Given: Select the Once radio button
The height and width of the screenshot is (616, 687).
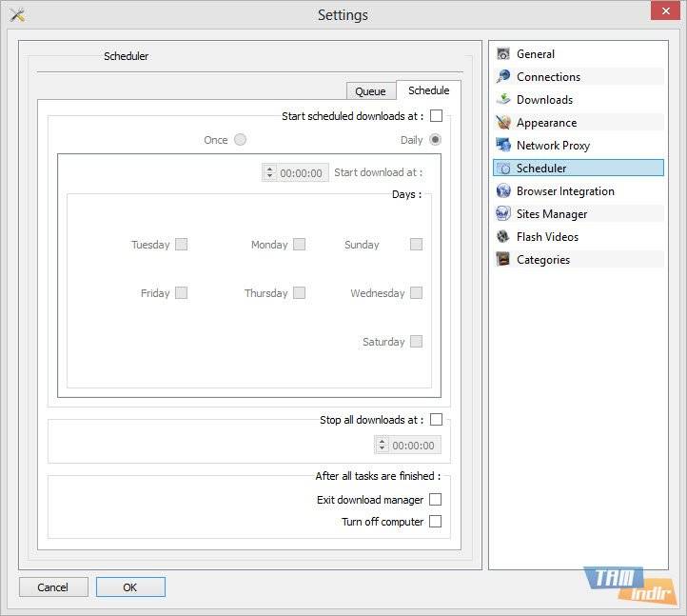Looking at the screenshot, I should [240, 140].
